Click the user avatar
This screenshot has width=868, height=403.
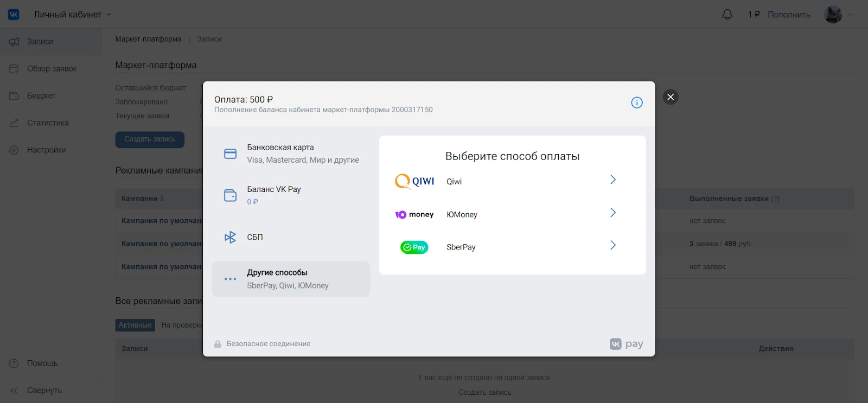(x=833, y=15)
